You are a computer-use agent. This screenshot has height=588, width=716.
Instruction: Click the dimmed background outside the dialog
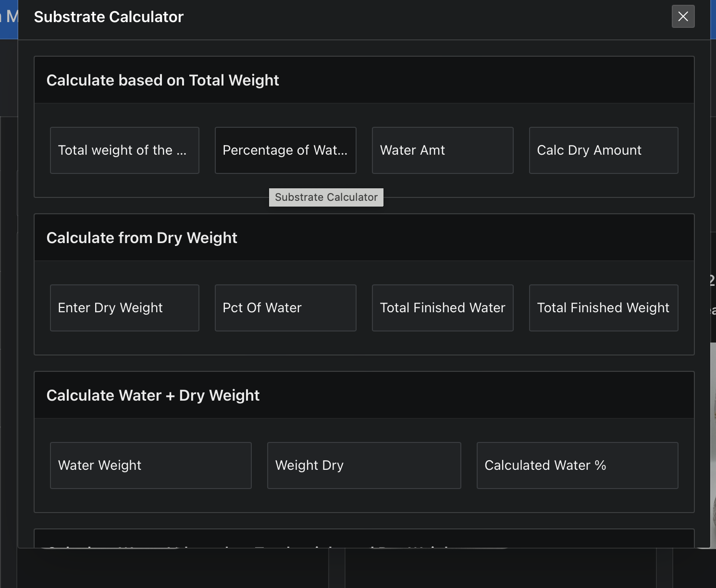[x=9, y=288]
